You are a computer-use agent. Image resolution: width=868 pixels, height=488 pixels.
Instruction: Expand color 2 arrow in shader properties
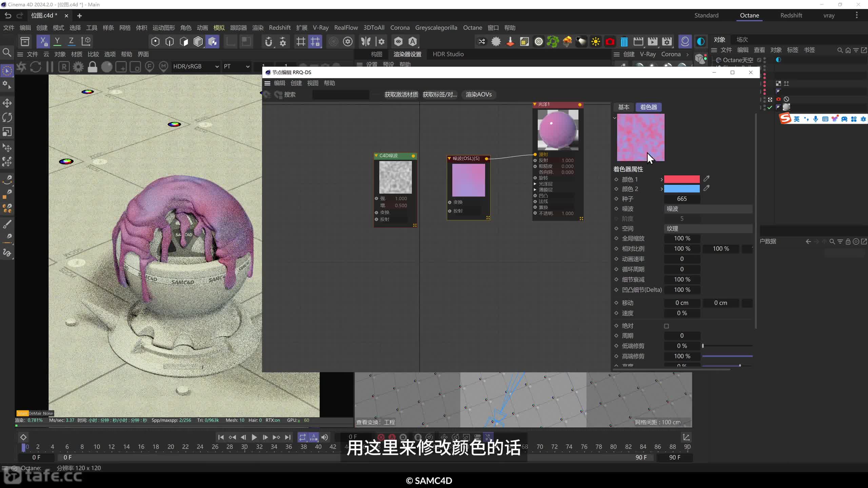(662, 189)
